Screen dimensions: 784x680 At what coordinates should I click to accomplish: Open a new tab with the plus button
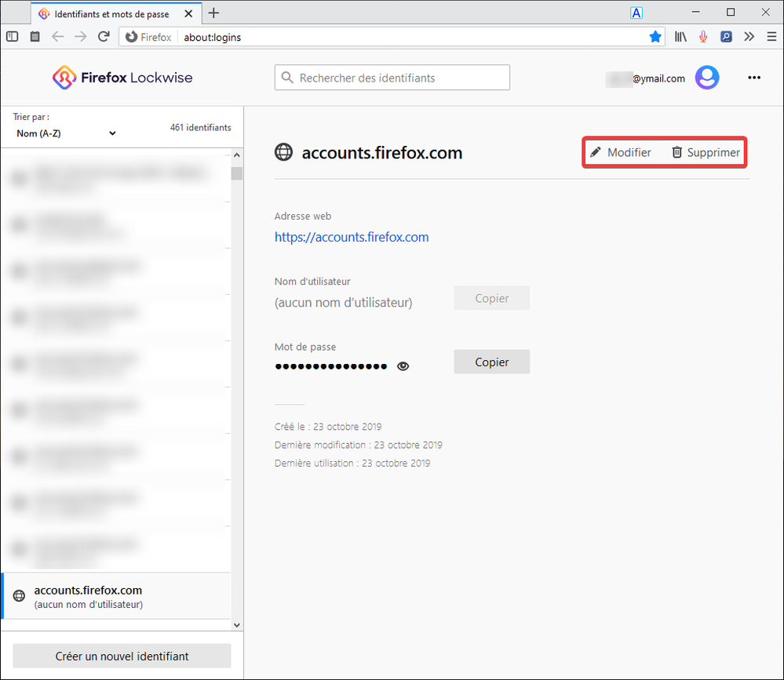pos(213,13)
